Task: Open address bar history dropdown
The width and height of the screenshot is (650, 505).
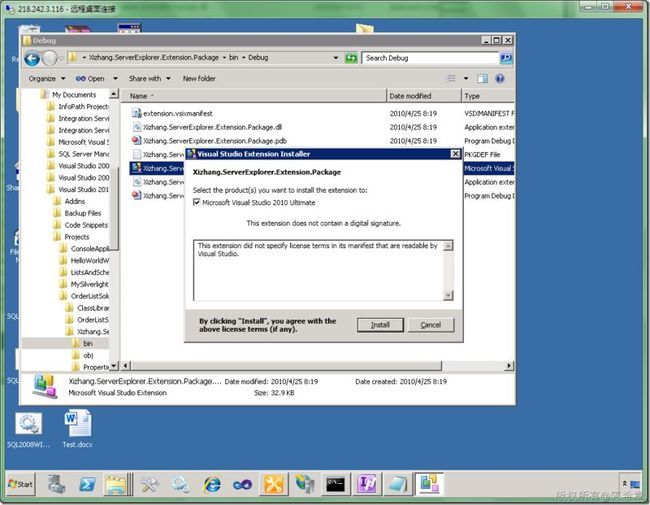Action: click(x=336, y=58)
